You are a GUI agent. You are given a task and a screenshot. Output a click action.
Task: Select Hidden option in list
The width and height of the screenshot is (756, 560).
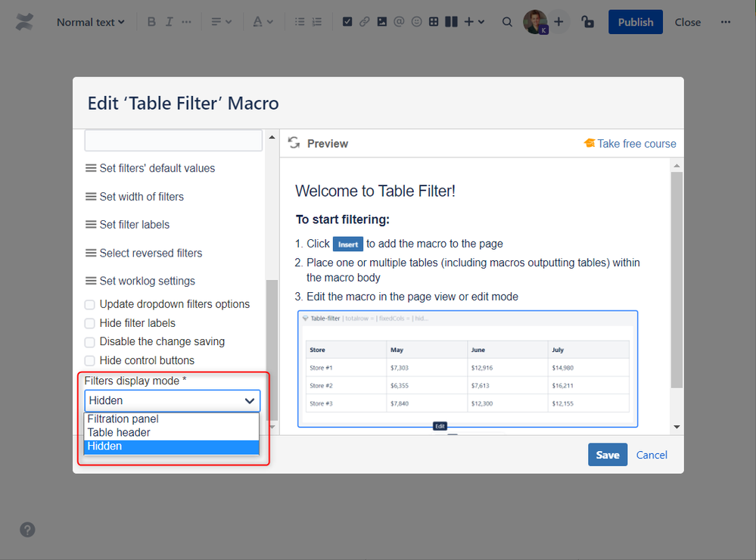tap(172, 446)
